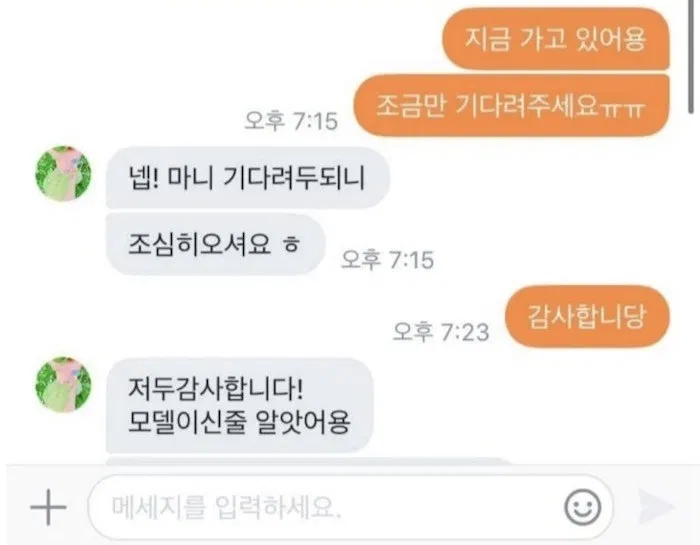Open sender avatar beside 저두감사합니다! message
The image size is (700, 545).
[63, 384]
